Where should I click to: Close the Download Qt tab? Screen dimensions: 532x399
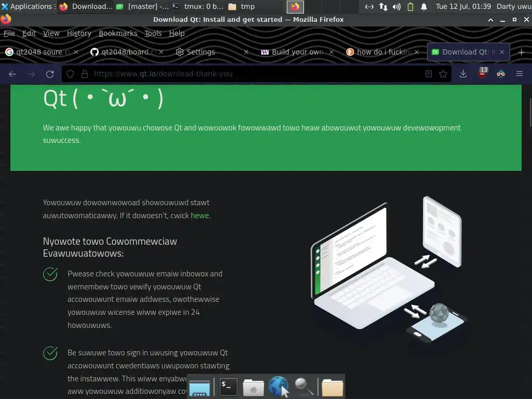tap(502, 52)
